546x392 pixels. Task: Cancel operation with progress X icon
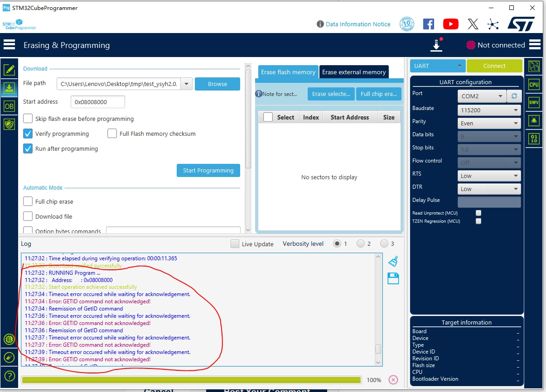click(393, 380)
